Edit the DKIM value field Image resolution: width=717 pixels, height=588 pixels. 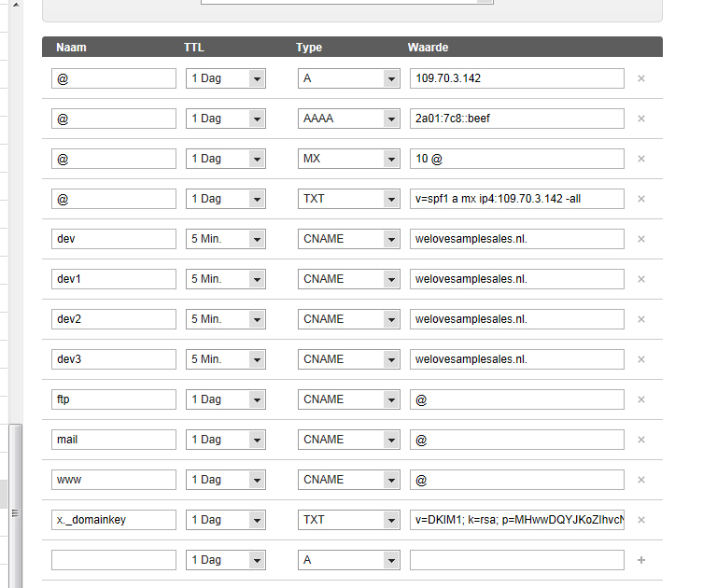[516, 520]
